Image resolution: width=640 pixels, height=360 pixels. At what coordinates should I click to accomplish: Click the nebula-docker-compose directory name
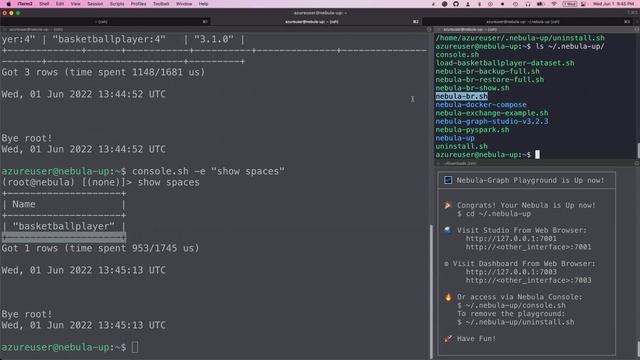tap(481, 104)
